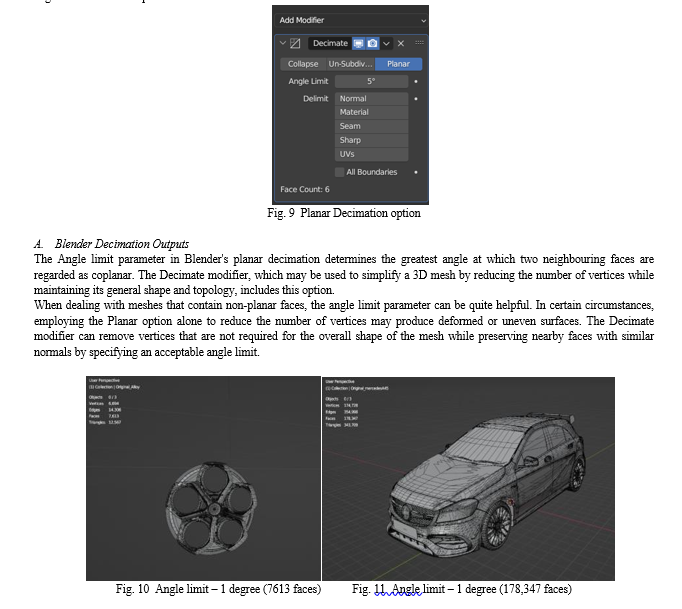Image resolution: width=682 pixels, height=609 pixels.
Task: Enable the All Boundaries checkbox
Action: point(340,172)
